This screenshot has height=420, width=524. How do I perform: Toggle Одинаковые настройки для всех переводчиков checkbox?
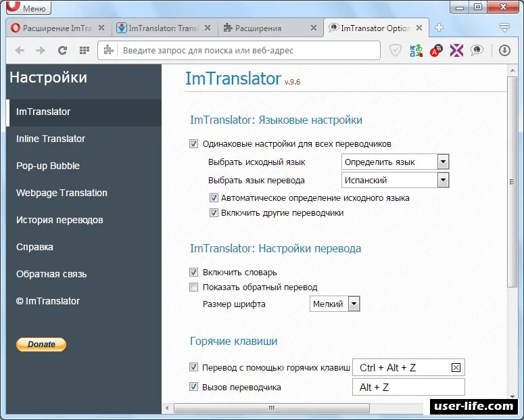click(x=193, y=144)
